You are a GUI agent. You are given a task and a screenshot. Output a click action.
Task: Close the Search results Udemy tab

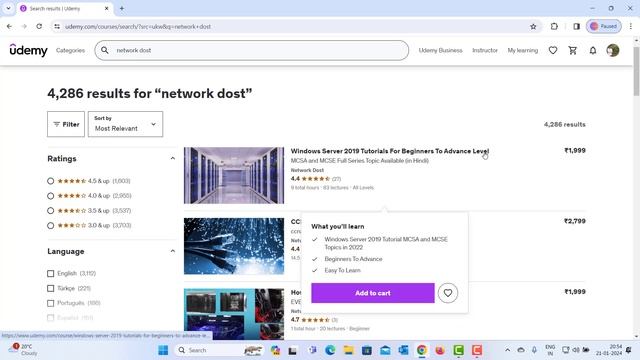[x=107, y=8]
